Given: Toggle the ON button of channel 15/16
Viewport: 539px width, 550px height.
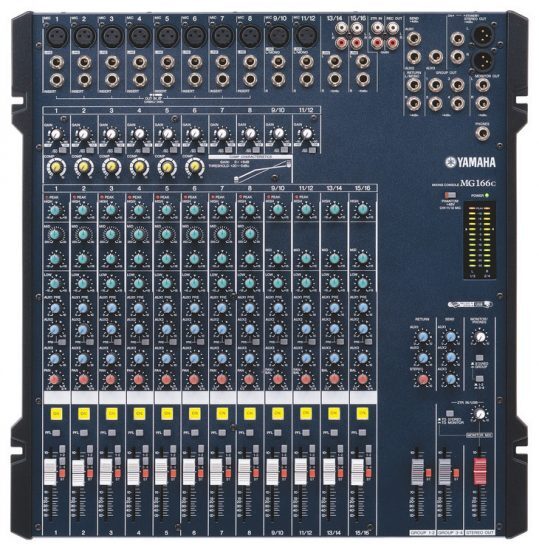Looking at the screenshot, I should 363,413.
